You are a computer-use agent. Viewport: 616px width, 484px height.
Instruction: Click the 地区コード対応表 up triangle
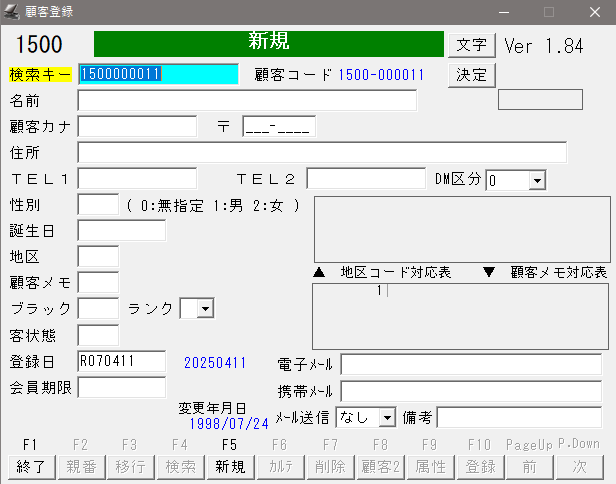click(319, 272)
